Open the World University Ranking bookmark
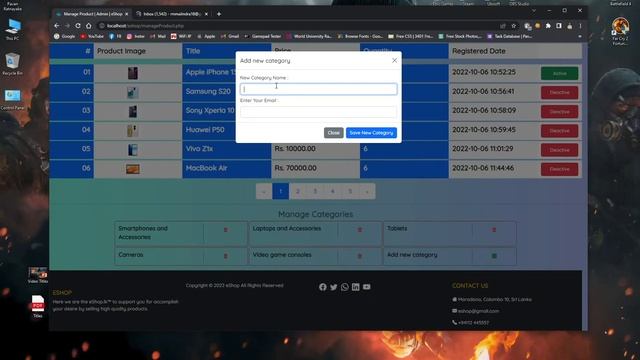 (309, 36)
